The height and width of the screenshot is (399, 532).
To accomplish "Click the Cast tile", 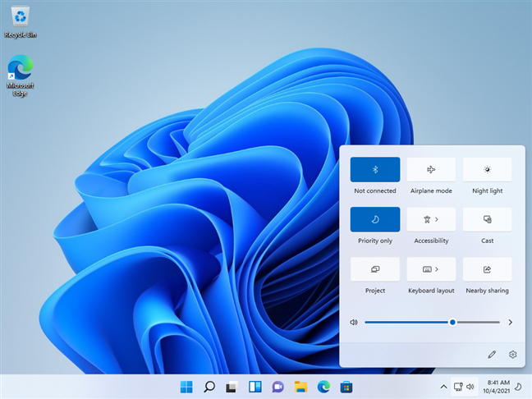I will (x=487, y=219).
